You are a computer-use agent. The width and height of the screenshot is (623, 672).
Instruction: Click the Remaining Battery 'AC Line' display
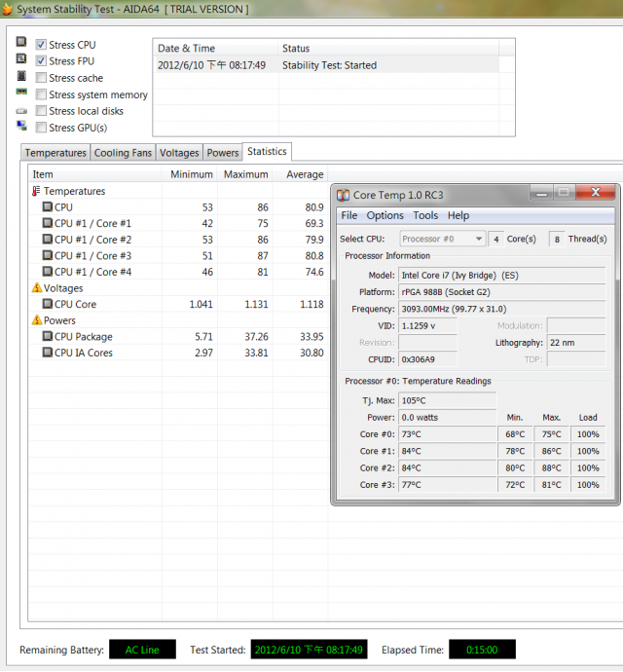142,650
